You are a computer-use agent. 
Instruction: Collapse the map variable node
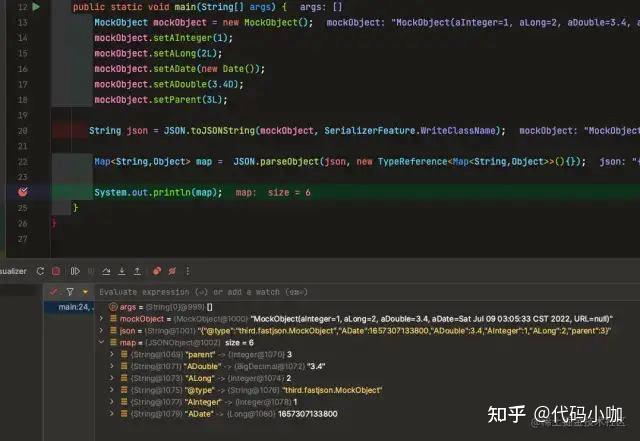pos(102,342)
